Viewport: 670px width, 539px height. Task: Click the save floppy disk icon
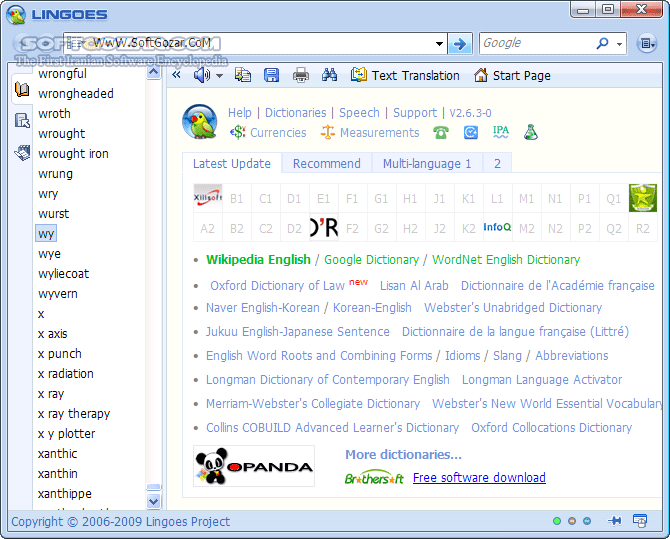click(271, 75)
